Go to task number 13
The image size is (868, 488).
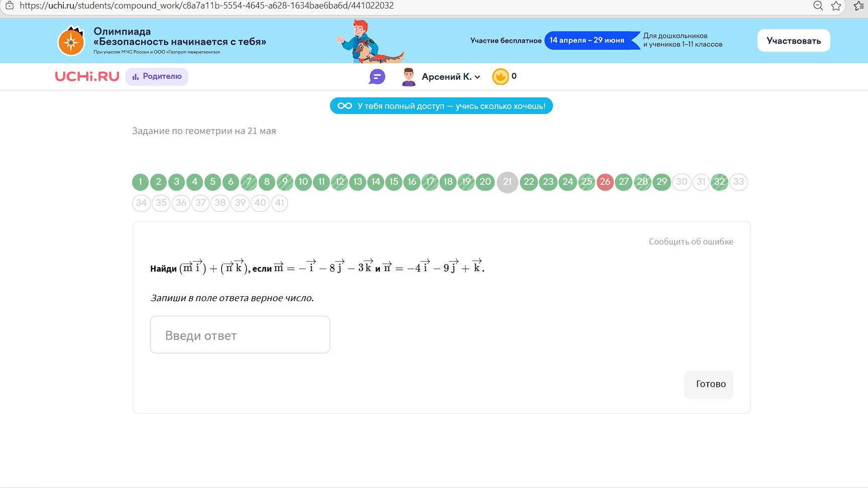[358, 182]
